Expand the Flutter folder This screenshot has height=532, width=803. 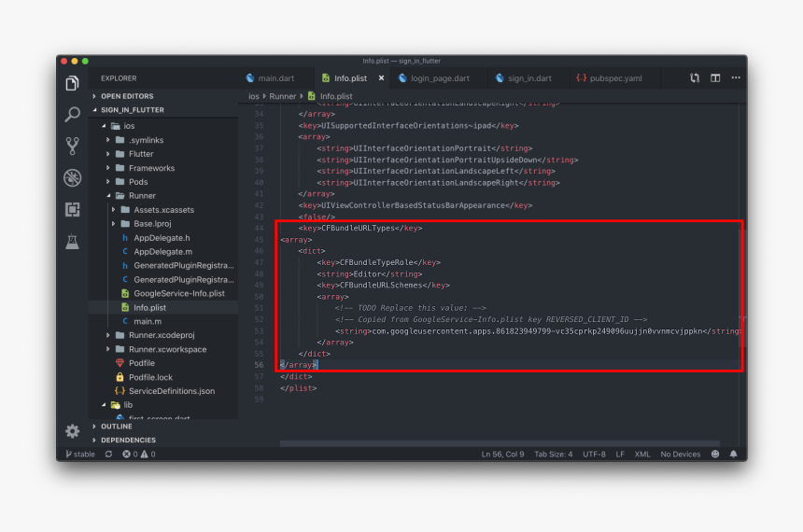pos(164,154)
